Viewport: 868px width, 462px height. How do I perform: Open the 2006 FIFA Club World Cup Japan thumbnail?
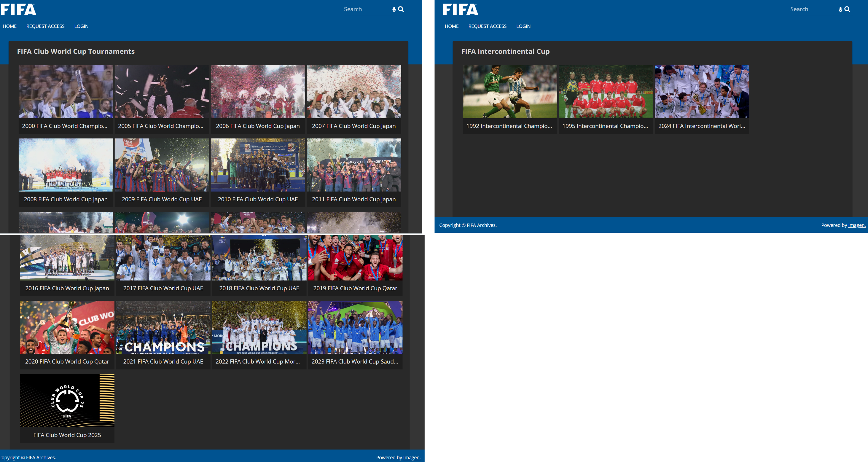(258, 92)
